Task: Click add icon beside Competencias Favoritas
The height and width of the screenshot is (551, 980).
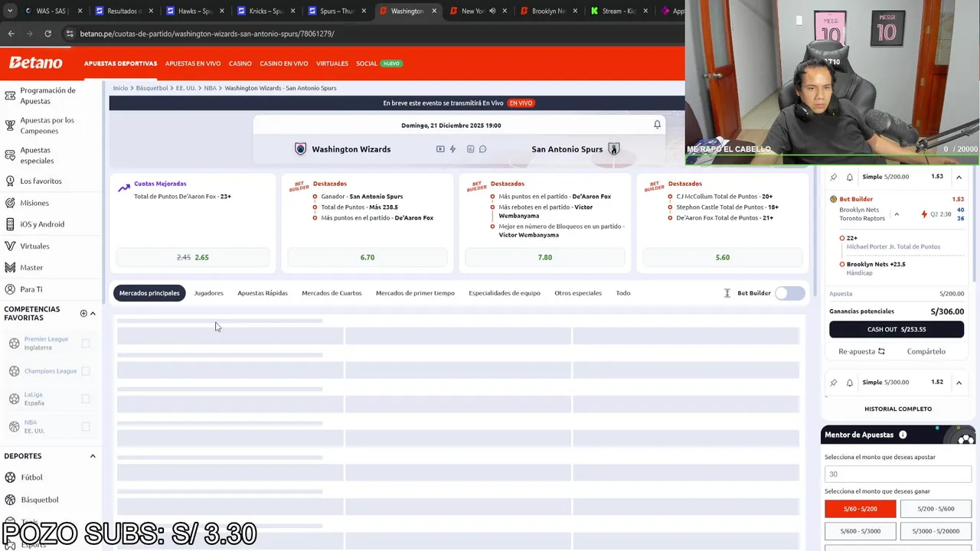Action: [x=83, y=313]
